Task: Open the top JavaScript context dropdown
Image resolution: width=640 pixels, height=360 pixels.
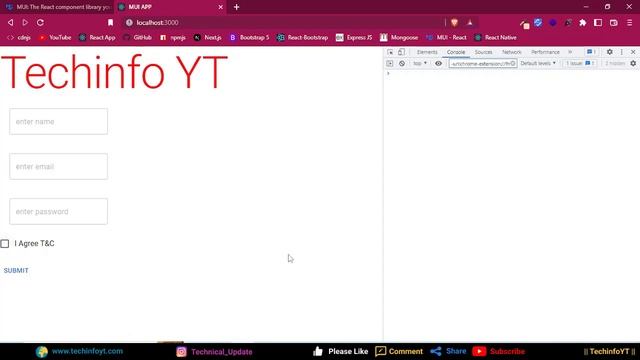Action: 420,64
